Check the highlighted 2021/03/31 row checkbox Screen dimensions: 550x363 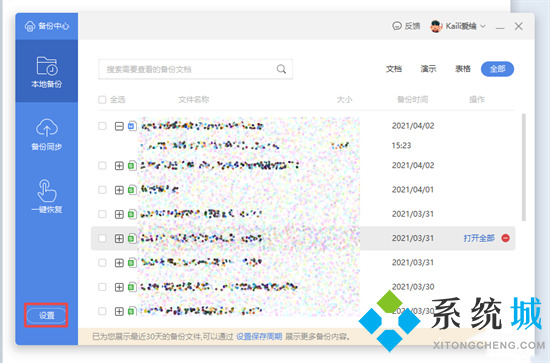pos(102,238)
